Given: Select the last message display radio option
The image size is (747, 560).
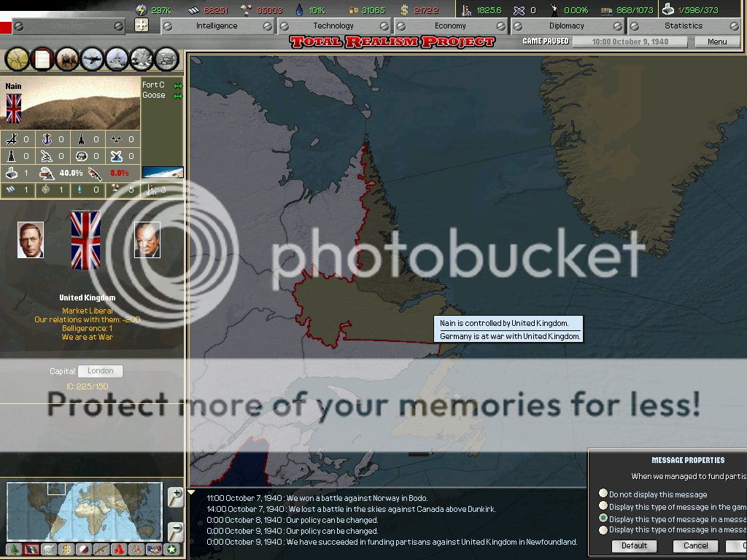Looking at the screenshot, I should [603, 530].
